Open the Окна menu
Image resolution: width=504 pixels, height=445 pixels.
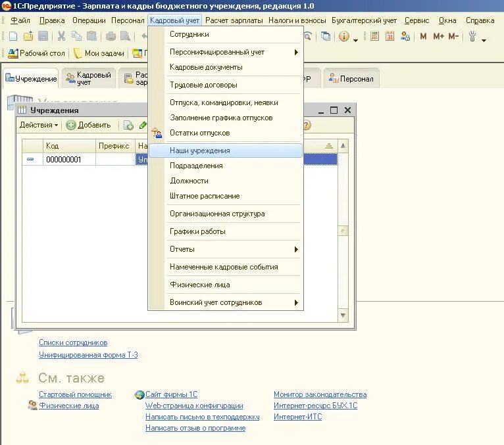click(x=447, y=20)
